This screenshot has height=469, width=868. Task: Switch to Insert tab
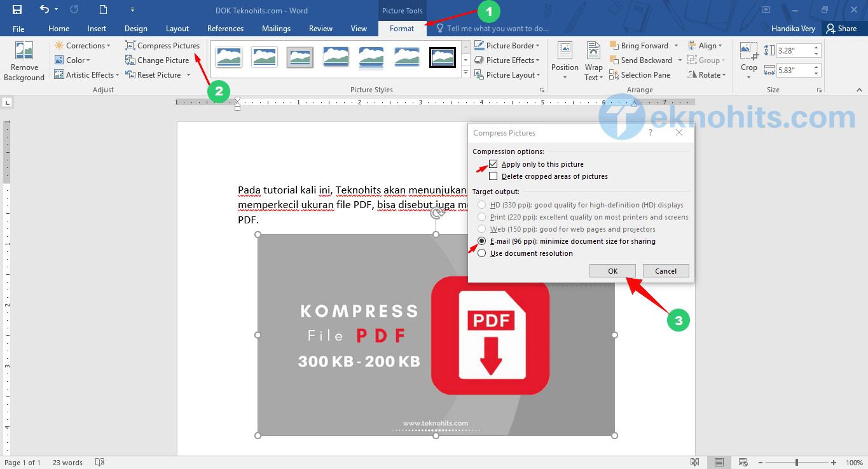pos(97,29)
